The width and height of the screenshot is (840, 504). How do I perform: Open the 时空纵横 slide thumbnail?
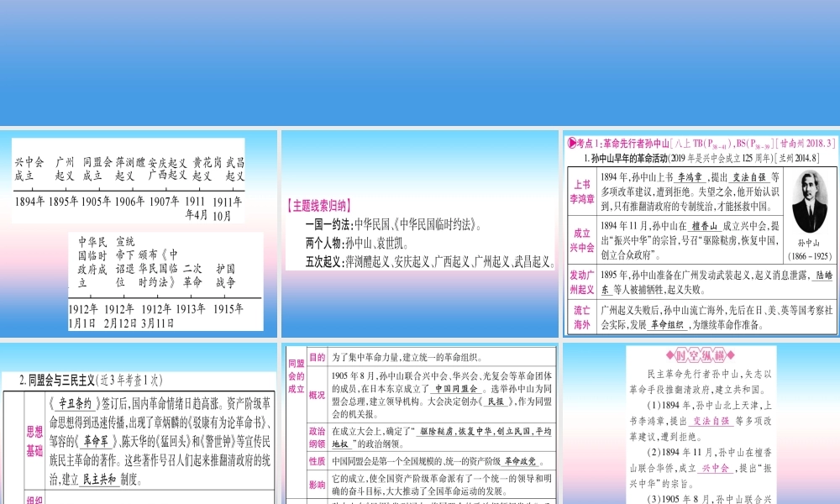(701, 423)
